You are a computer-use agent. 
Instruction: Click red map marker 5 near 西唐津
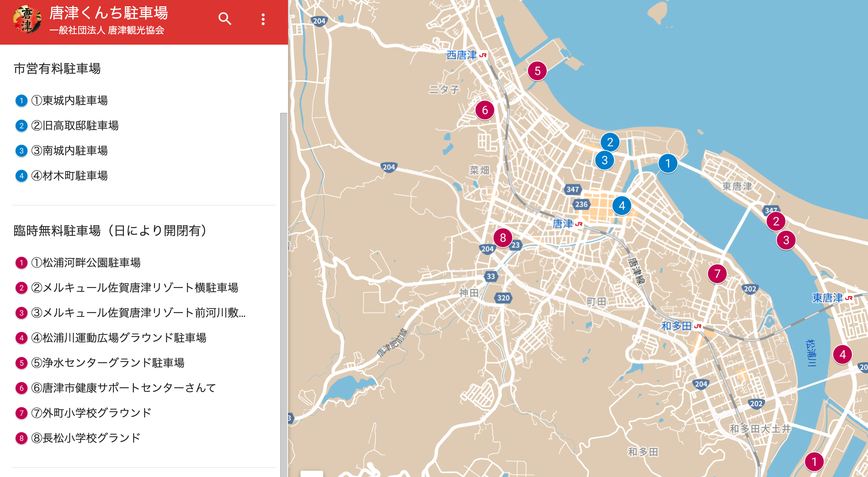point(537,71)
